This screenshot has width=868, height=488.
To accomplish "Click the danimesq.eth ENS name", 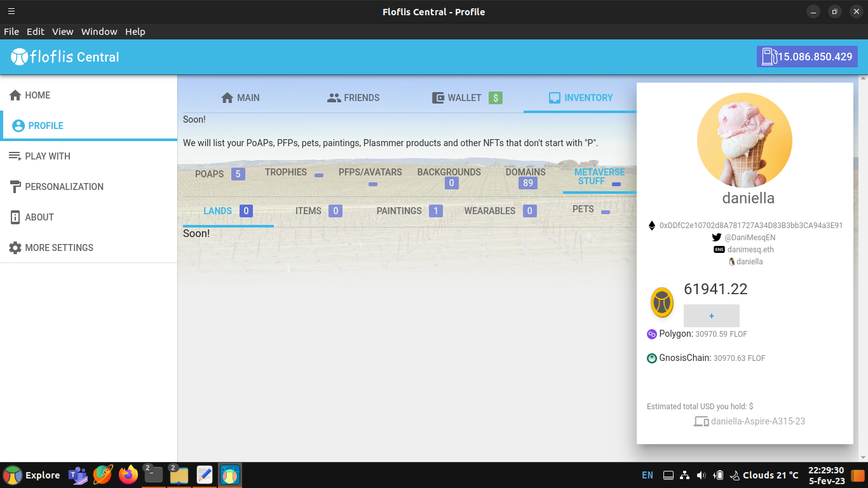I will tap(750, 250).
